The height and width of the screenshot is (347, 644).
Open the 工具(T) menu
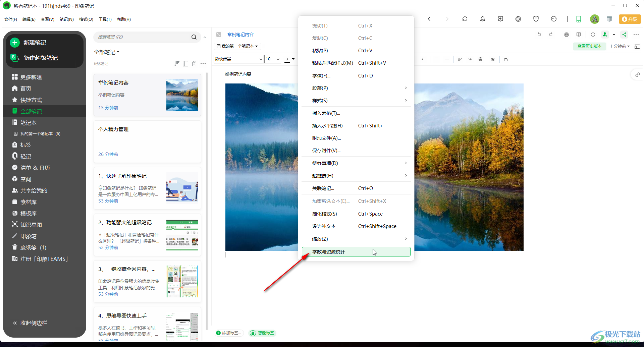(x=105, y=19)
